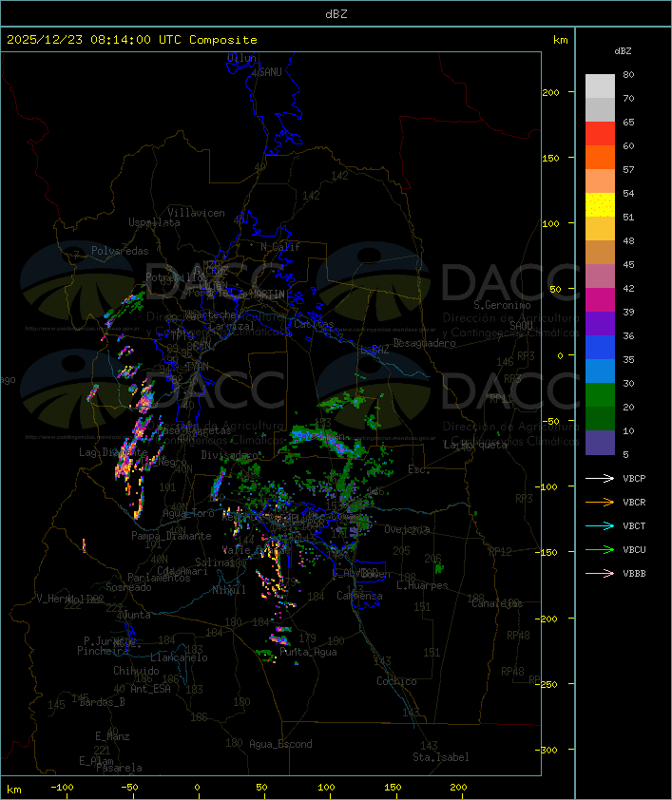
Task: Select the dark green 10–20 dBZ swatch
Action: 600,419
